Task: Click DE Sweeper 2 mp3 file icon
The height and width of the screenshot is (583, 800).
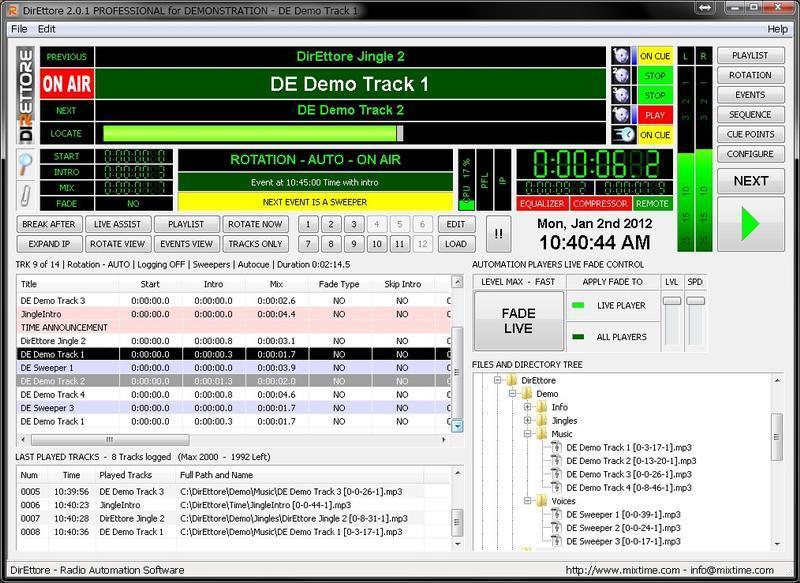Action: [555, 528]
